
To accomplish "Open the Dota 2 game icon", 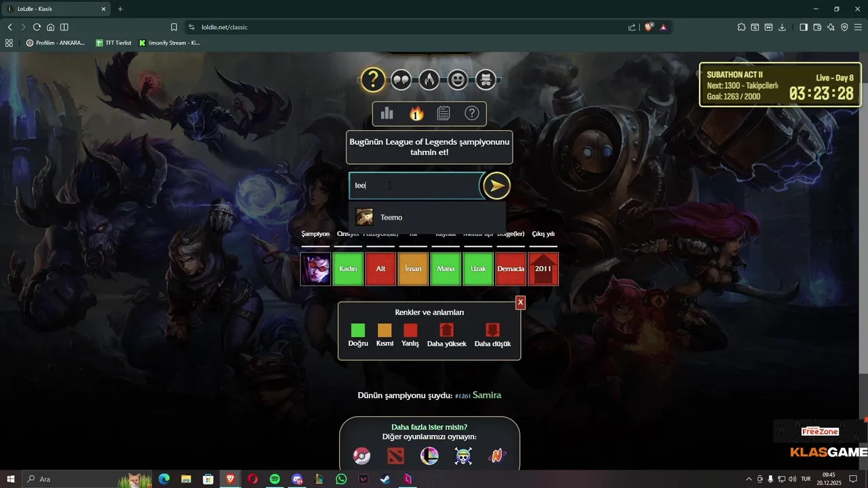I will (x=395, y=456).
